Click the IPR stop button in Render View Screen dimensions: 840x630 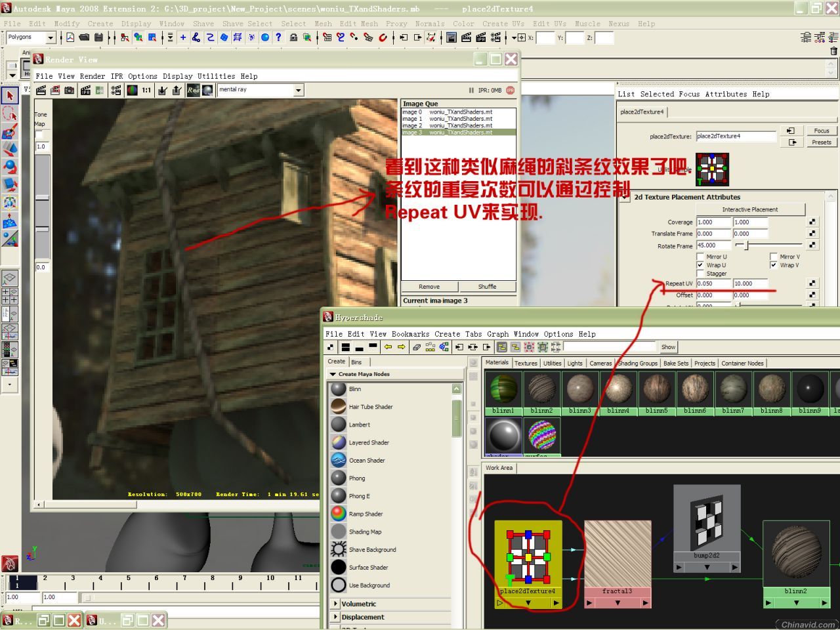tap(510, 90)
